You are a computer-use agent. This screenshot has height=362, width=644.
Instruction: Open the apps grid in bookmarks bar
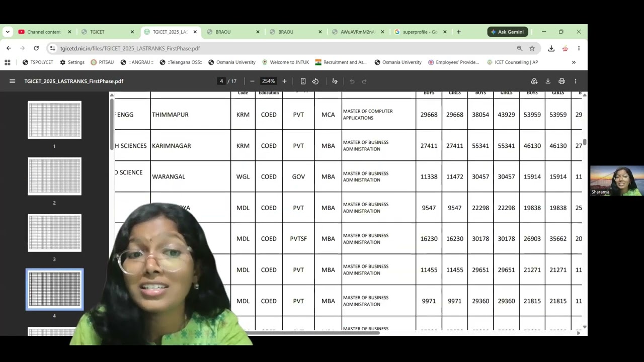point(8,62)
